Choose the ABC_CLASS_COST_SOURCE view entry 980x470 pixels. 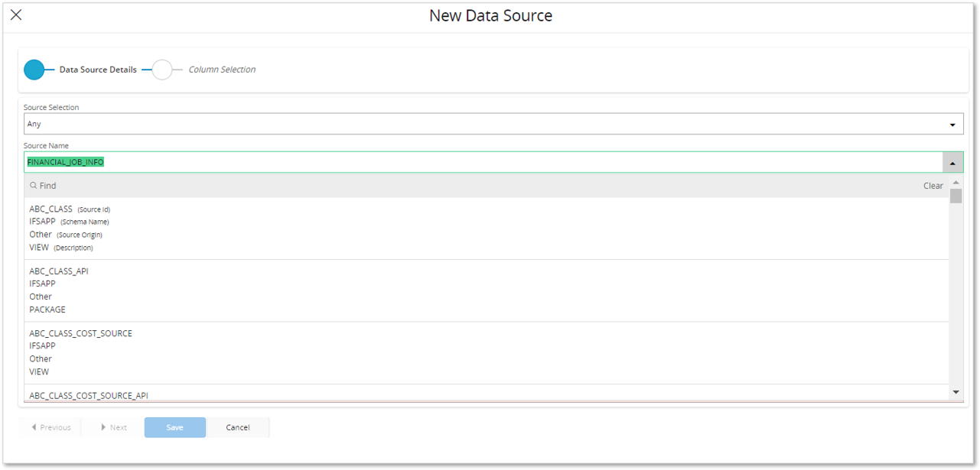click(x=80, y=333)
